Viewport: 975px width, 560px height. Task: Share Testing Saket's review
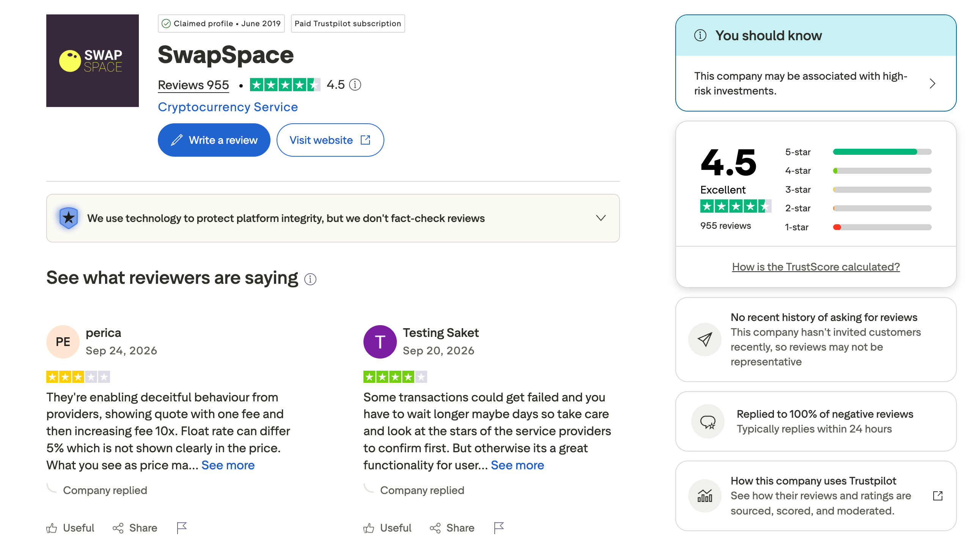coord(452,528)
